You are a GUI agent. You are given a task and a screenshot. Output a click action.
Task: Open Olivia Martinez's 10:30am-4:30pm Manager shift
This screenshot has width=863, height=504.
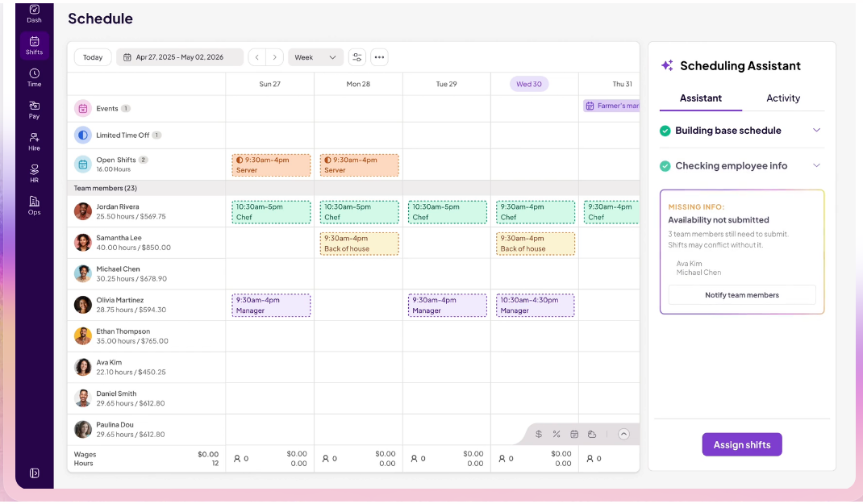536,306
